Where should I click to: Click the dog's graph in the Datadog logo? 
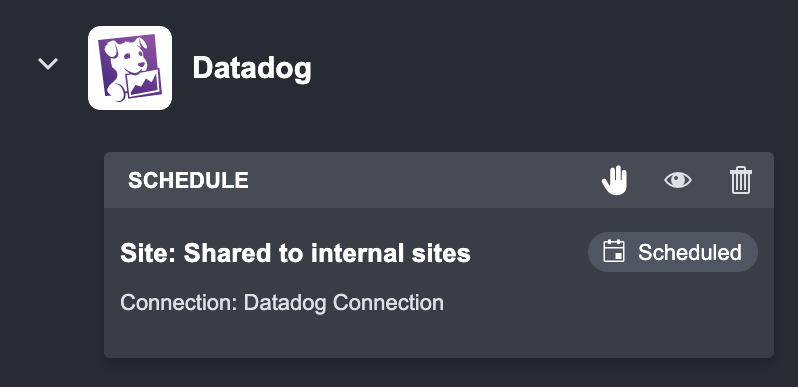pyautogui.click(x=145, y=82)
